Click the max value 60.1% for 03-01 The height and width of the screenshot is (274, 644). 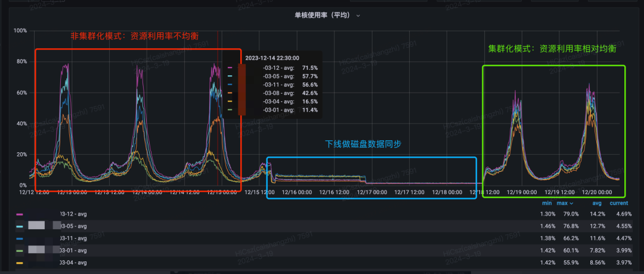[x=571, y=250]
